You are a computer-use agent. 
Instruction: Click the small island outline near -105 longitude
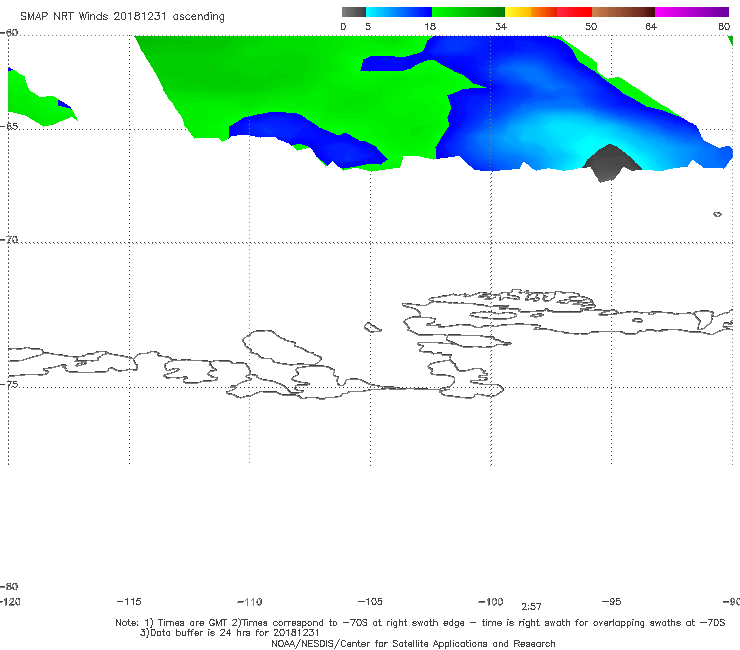click(x=372, y=327)
